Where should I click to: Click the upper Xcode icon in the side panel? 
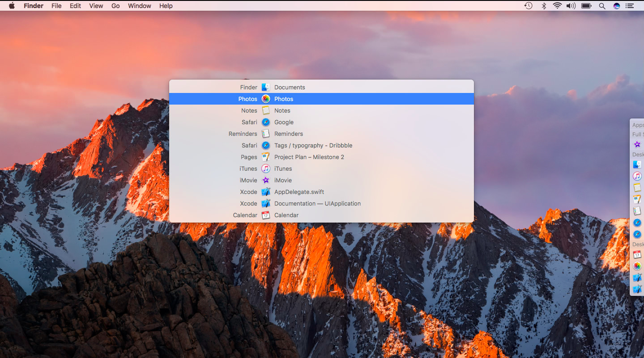pos(637,278)
